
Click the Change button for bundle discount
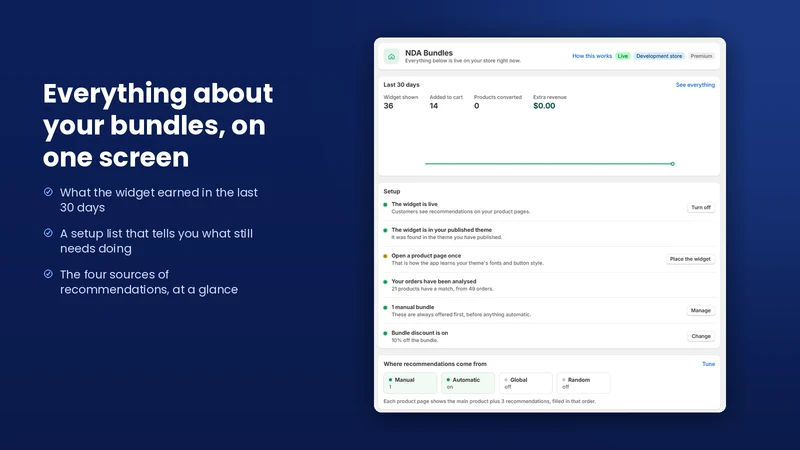point(701,336)
